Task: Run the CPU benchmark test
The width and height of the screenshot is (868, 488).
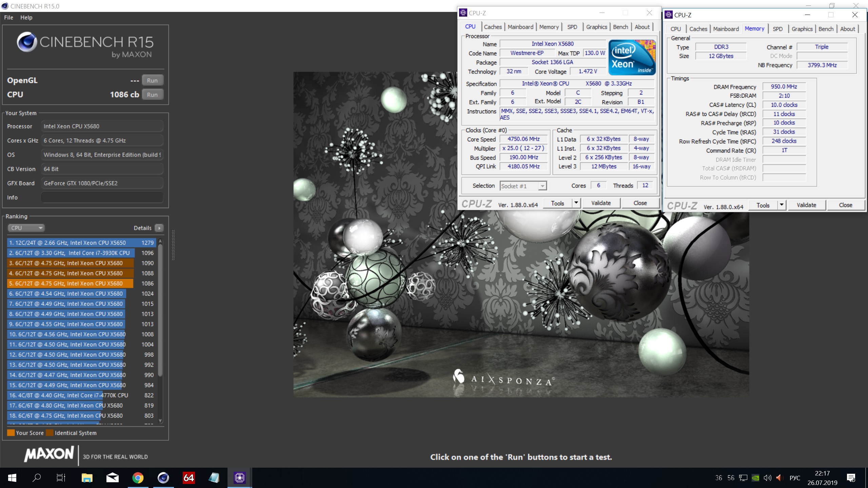Action: point(152,95)
